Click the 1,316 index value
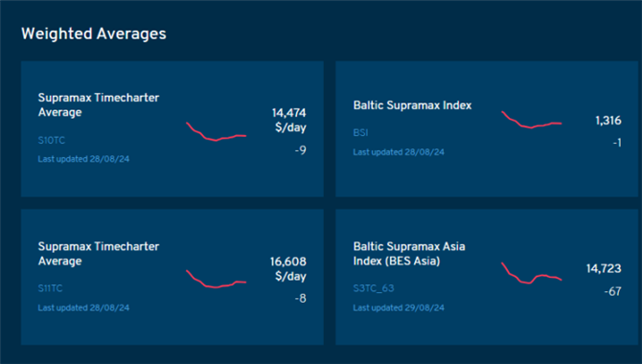The height and width of the screenshot is (364, 642). pos(608,121)
